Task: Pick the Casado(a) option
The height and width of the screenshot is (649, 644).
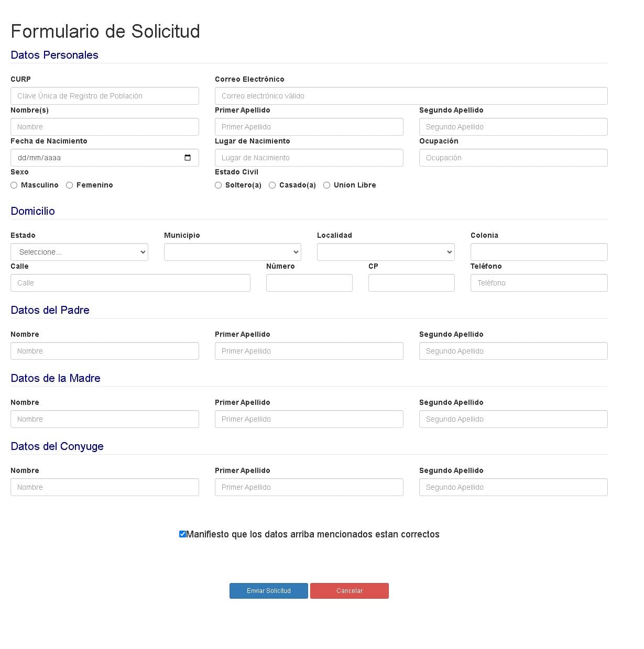Action: pyautogui.click(x=272, y=185)
